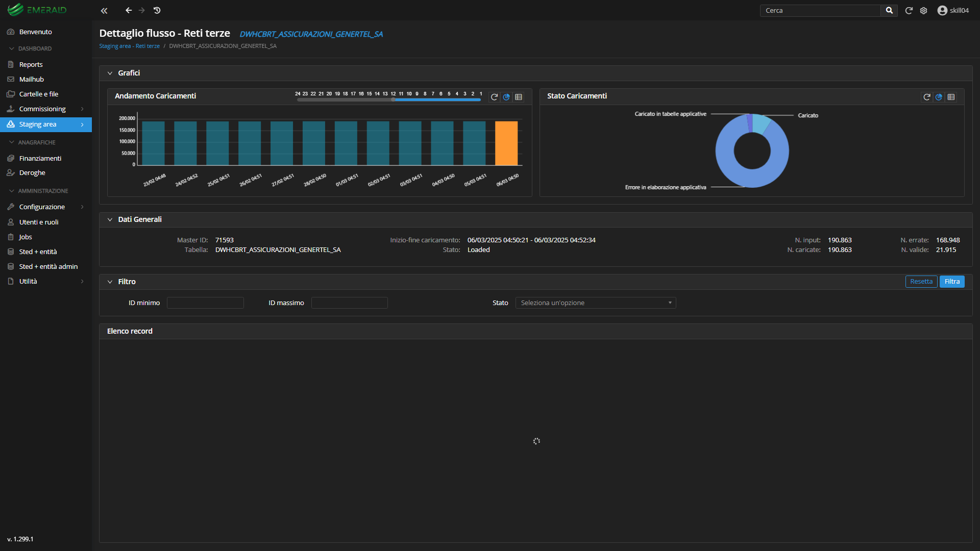Click the Filtra button

tap(952, 282)
